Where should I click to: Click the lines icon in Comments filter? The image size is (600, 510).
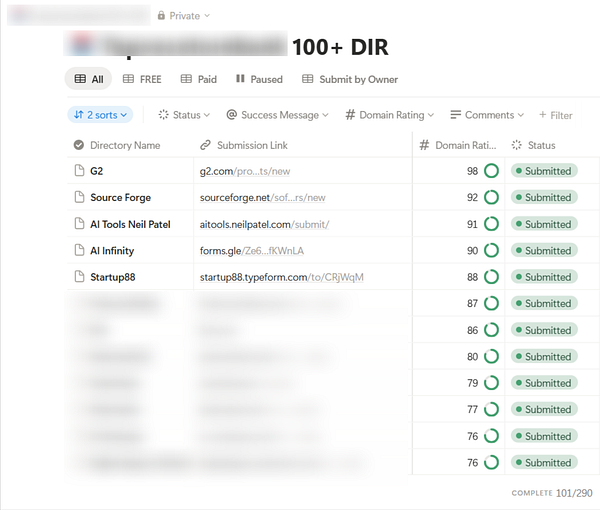[x=455, y=114]
